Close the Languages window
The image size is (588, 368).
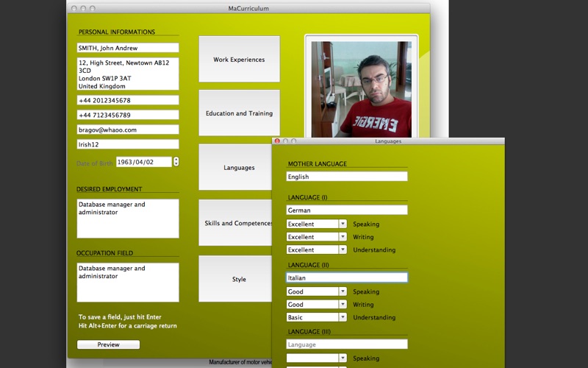click(277, 141)
